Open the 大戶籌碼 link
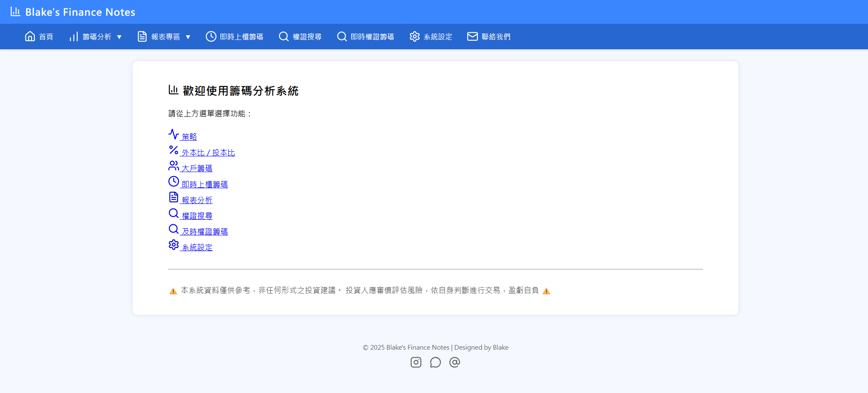The image size is (868, 393). pyautogui.click(x=197, y=168)
